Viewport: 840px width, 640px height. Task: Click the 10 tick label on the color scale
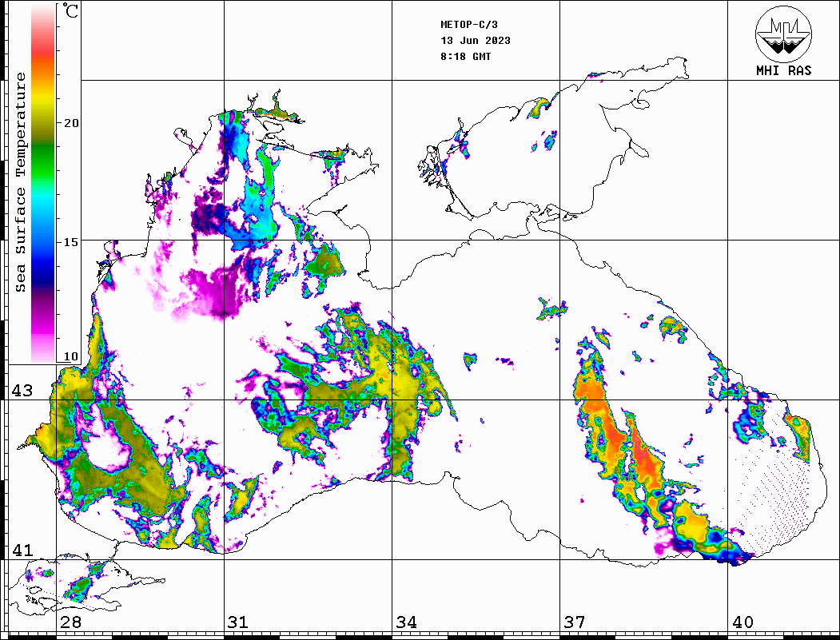[71, 356]
